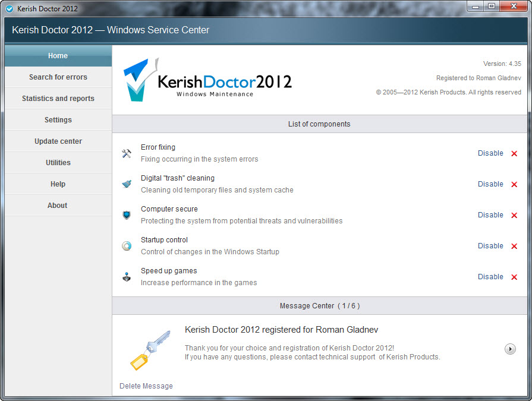Disable the Error fixing component
532x401 pixels.
point(490,153)
